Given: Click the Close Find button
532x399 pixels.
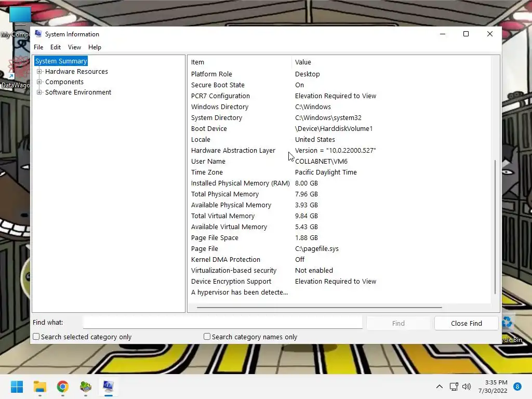Looking at the screenshot, I should point(466,323).
